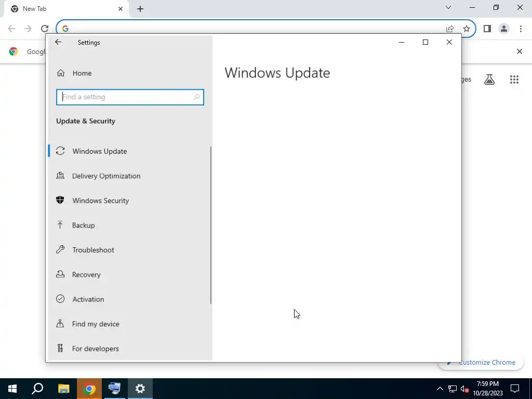Click the Settings sidebar scrollbar
This screenshot has width=532, height=399.
(211, 225)
